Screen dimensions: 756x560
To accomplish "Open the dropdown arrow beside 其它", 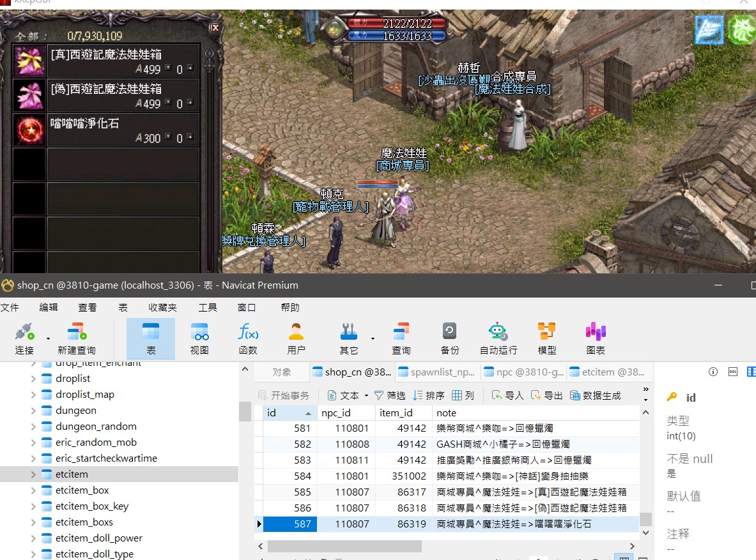I will pos(373,338).
